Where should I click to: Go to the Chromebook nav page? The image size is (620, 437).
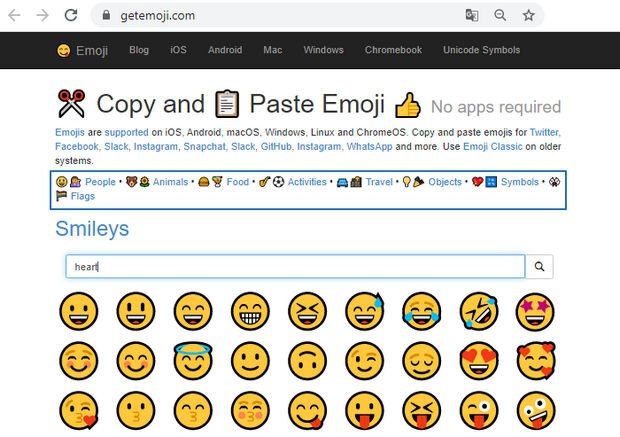tap(393, 50)
